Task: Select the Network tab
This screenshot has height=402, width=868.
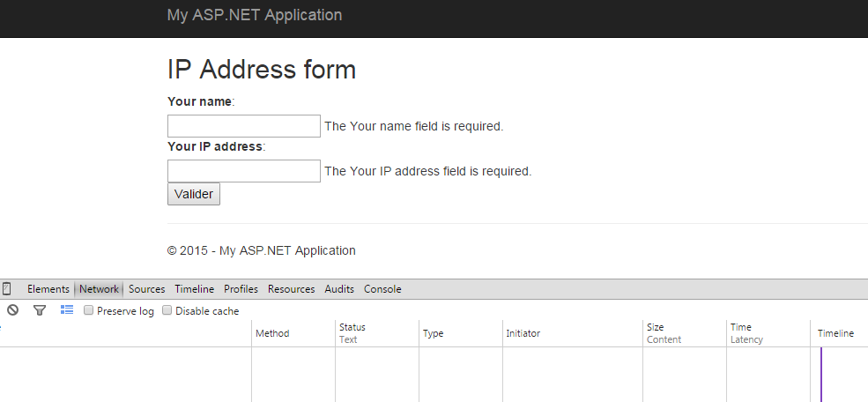Action: pyautogui.click(x=99, y=289)
